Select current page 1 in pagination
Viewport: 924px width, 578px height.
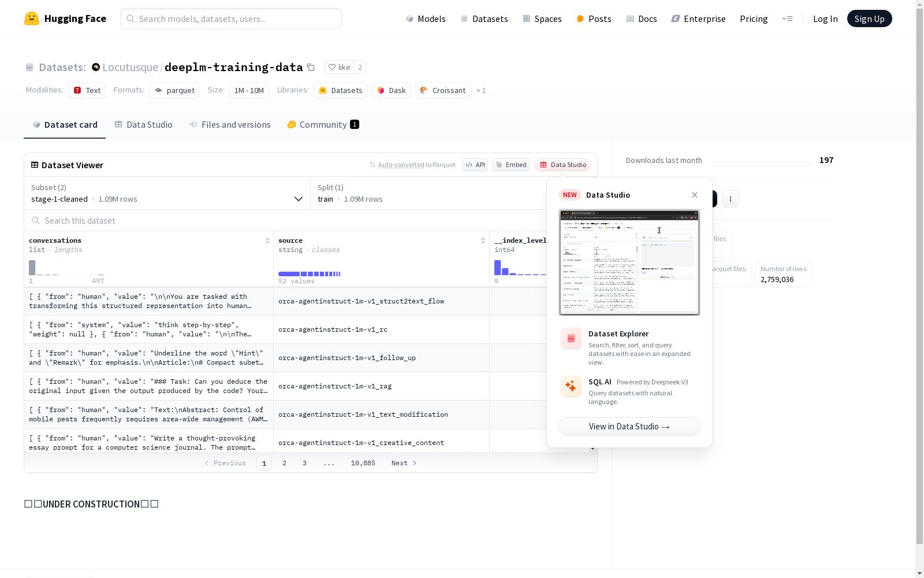(264, 463)
